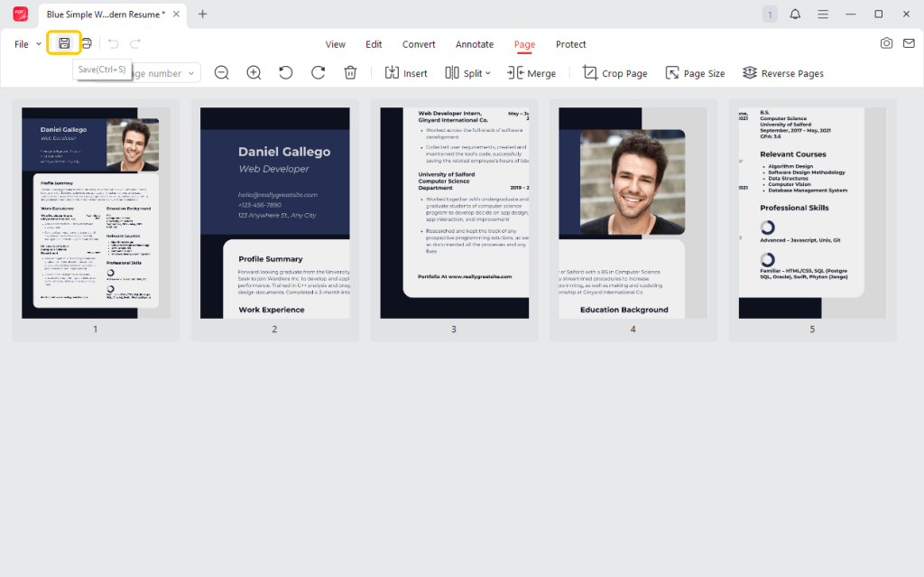Click Crop Page
This screenshot has height=577, width=924.
click(x=614, y=72)
